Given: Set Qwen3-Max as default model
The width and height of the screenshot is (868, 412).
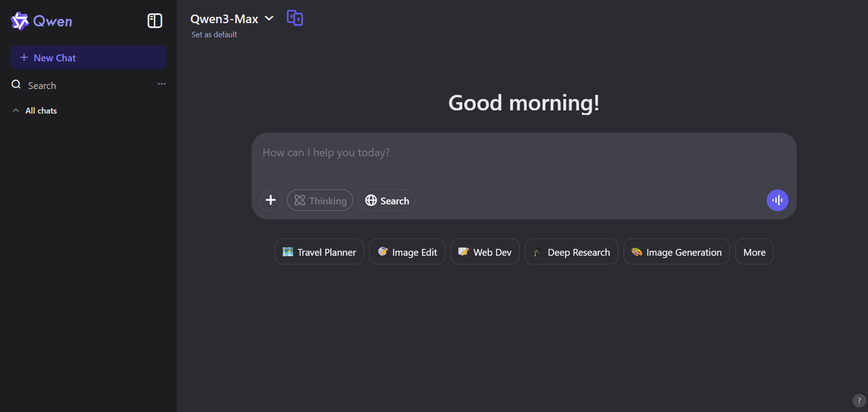Looking at the screenshot, I should click(x=214, y=34).
